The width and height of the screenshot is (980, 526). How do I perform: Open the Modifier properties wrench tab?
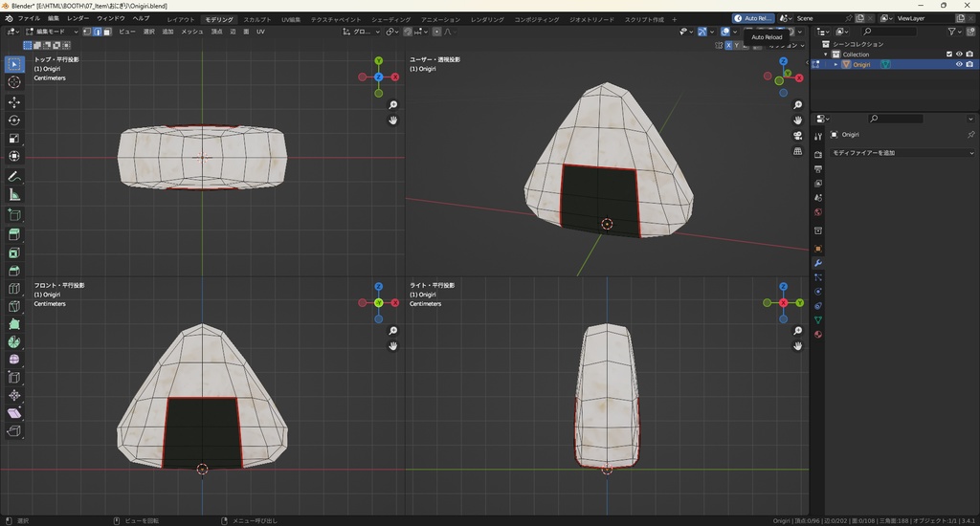818,263
